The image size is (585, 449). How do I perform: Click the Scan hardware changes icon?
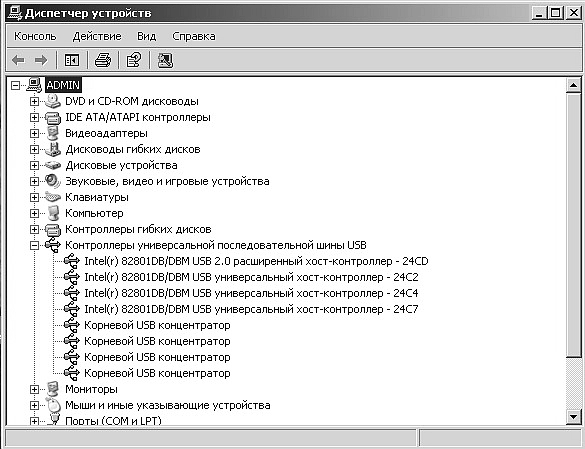[x=165, y=60]
